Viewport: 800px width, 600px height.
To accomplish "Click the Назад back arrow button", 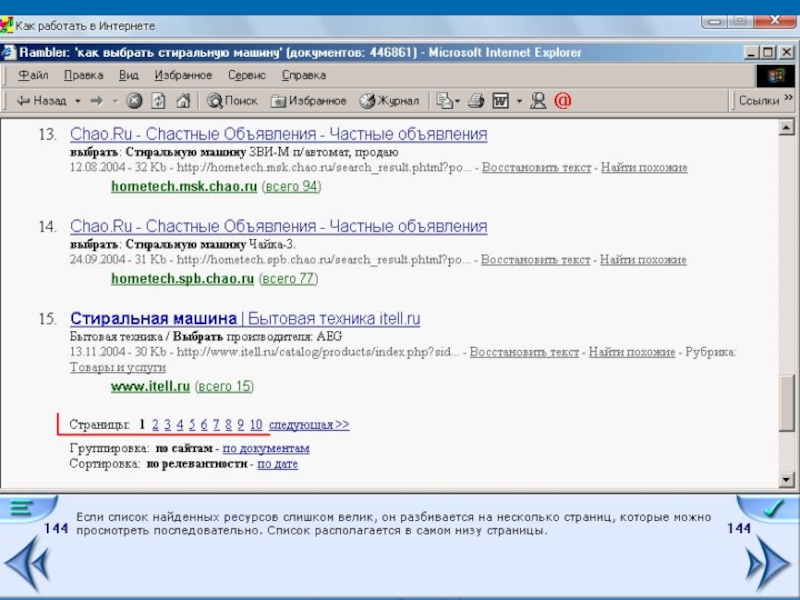I will click(41, 101).
